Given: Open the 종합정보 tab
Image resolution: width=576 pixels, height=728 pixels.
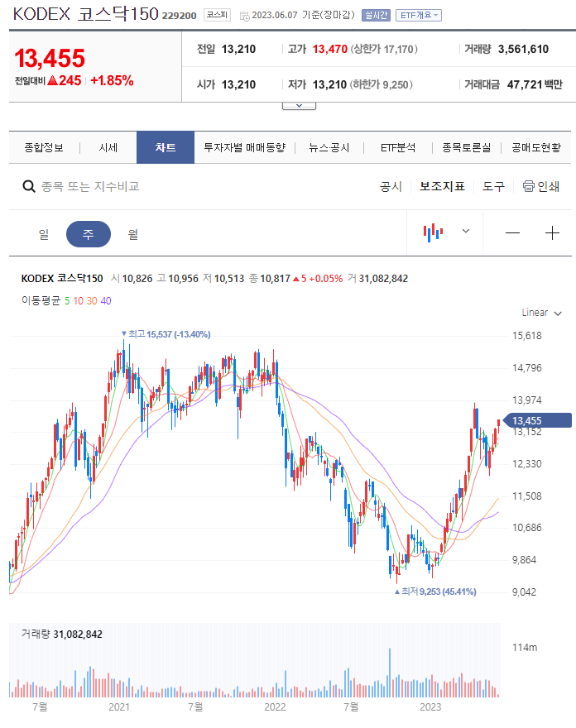Looking at the screenshot, I should [x=44, y=147].
